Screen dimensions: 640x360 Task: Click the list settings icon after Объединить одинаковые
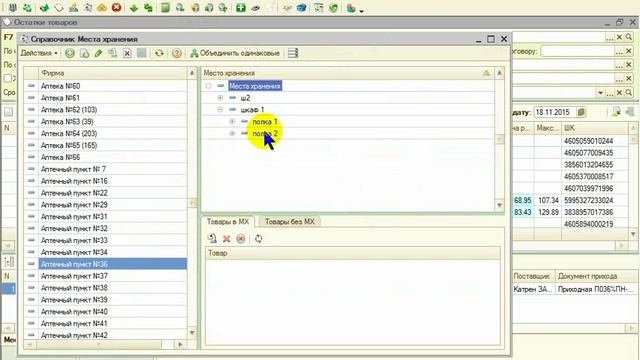tap(293, 53)
